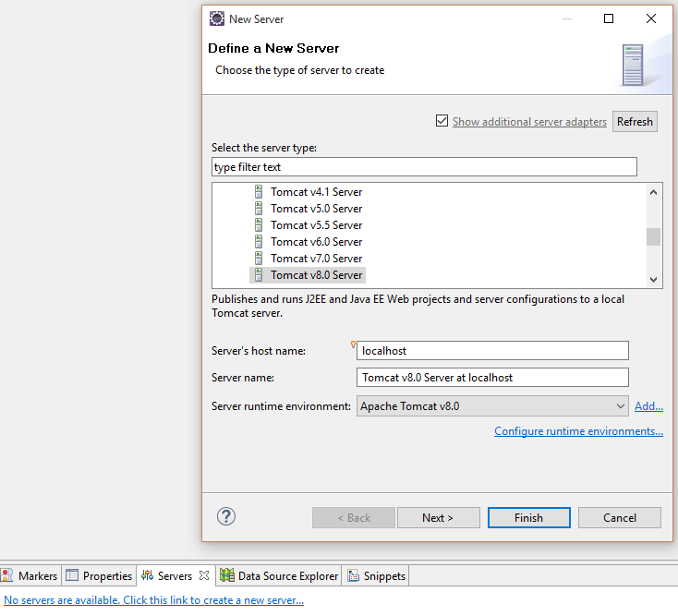678x616 pixels.
Task: Click the server type list scrollbar thumb
Action: click(x=653, y=236)
